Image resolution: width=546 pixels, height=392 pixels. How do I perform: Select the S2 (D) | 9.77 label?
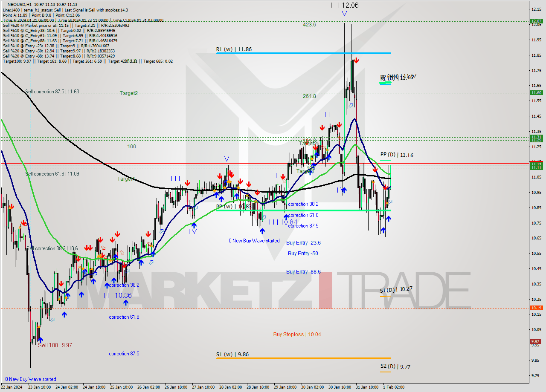pyautogui.click(x=395, y=366)
